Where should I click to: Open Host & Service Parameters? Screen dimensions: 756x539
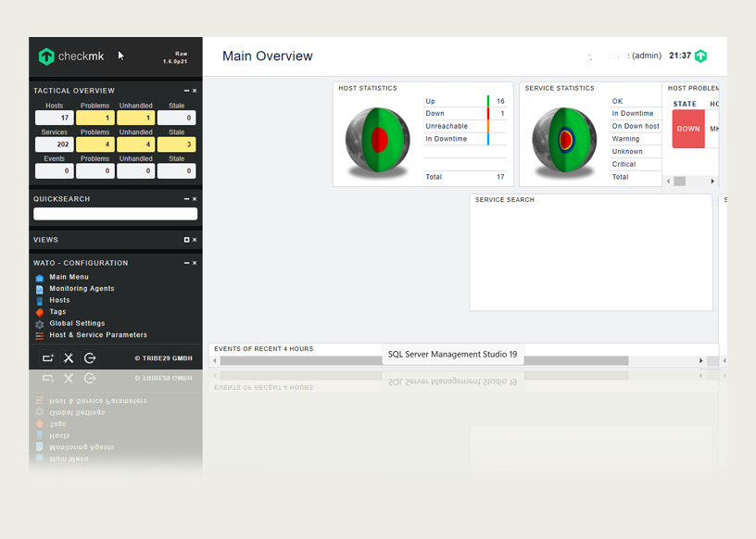(x=98, y=335)
